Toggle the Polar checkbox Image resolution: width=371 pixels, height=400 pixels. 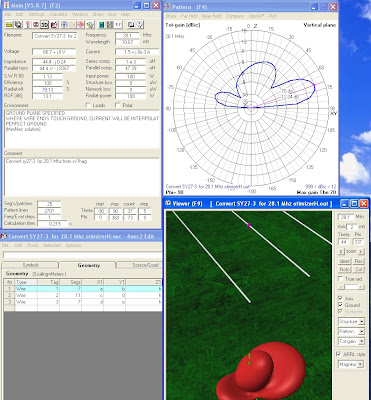pyautogui.click(x=117, y=105)
